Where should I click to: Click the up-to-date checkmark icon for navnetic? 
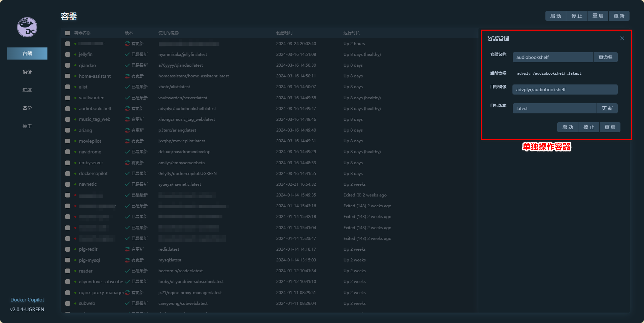(127, 184)
